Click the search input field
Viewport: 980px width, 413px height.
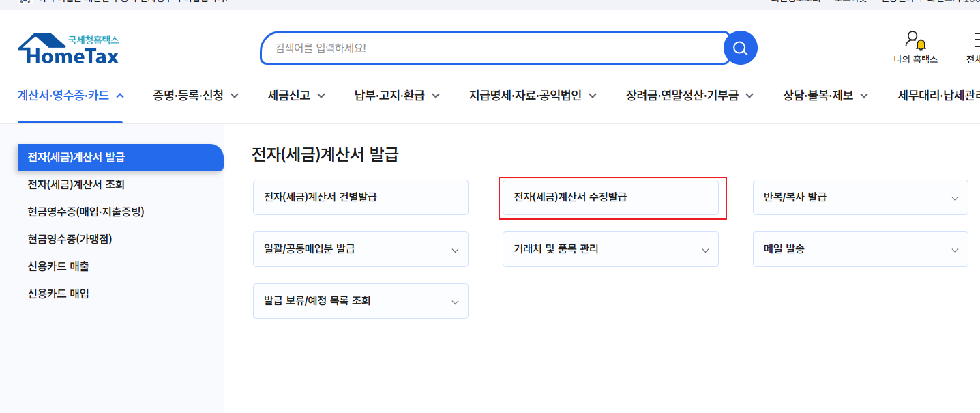(491, 47)
